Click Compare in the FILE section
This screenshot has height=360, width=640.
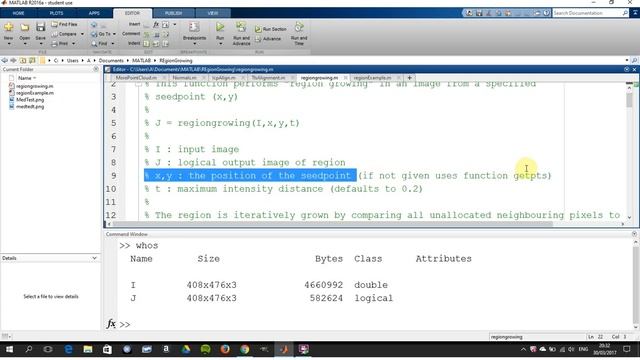64,34
